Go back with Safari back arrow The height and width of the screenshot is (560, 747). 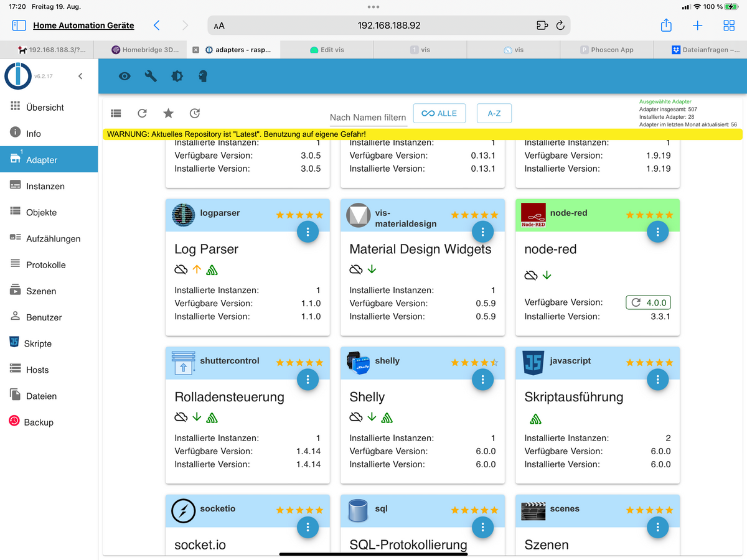(x=156, y=26)
